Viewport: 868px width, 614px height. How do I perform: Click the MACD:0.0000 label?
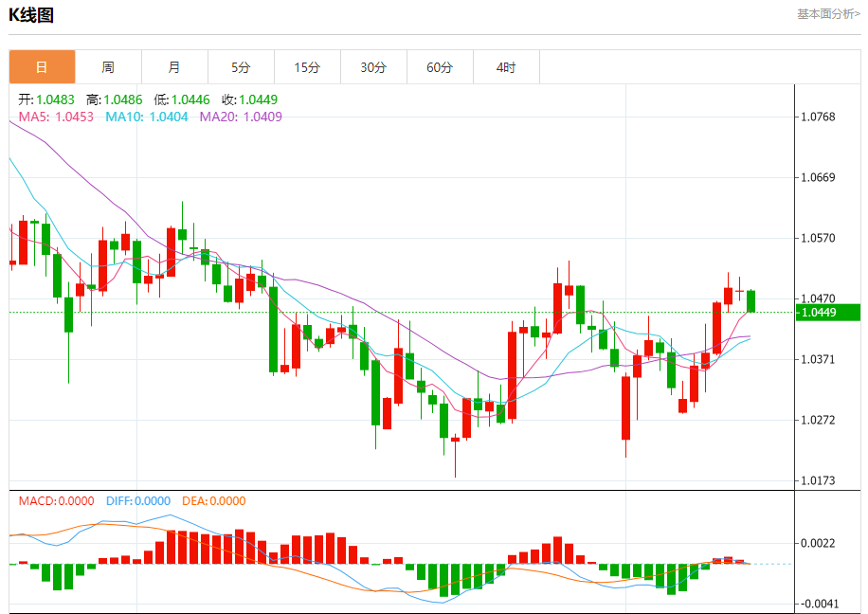click(x=57, y=501)
